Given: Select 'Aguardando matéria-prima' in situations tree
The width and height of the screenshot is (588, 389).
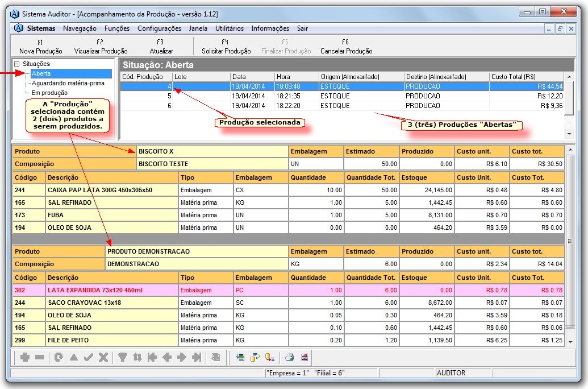Looking at the screenshot, I should pyautogui.click(x=68, y=84).
